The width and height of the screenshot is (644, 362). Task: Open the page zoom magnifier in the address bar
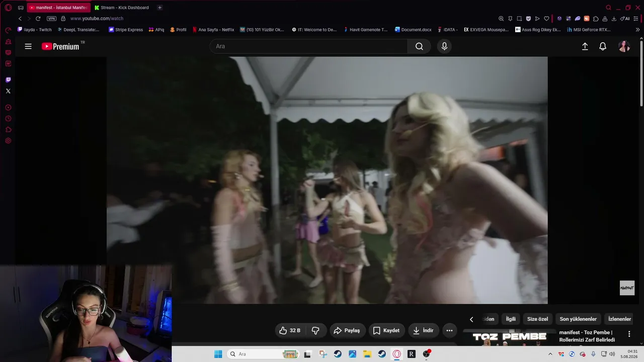[501, 19]
